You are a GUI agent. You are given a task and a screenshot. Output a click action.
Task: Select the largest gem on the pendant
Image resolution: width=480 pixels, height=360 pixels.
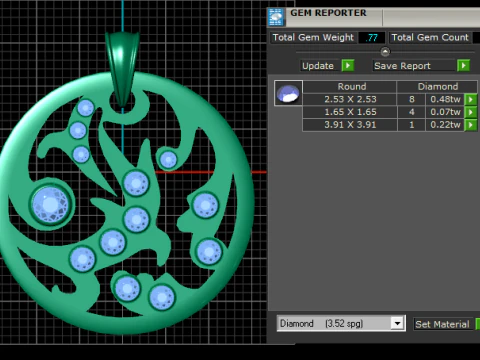[x=51, y=204]
